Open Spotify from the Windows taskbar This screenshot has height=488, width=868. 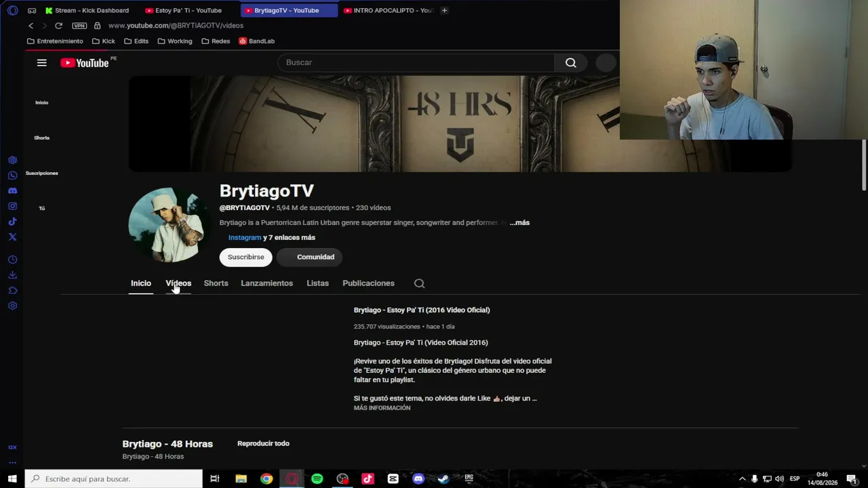(317, 479)
